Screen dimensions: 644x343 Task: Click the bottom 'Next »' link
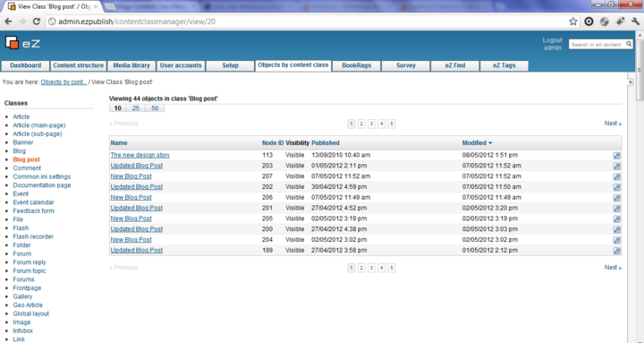[613, 268]
